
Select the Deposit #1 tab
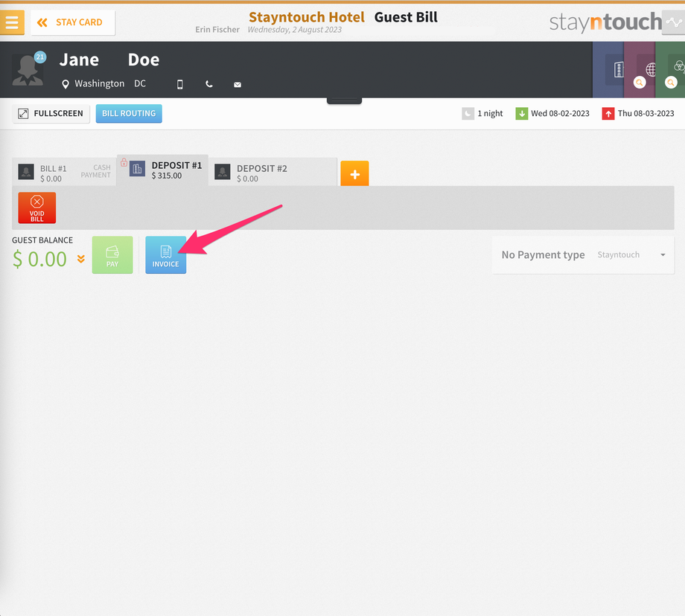tap(162, 170)
